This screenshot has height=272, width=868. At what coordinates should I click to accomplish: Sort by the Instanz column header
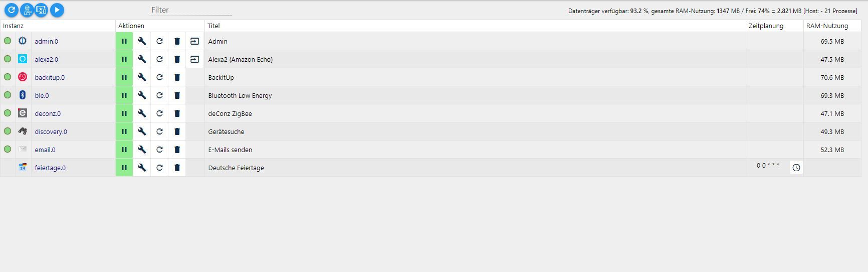coord(14,26)
